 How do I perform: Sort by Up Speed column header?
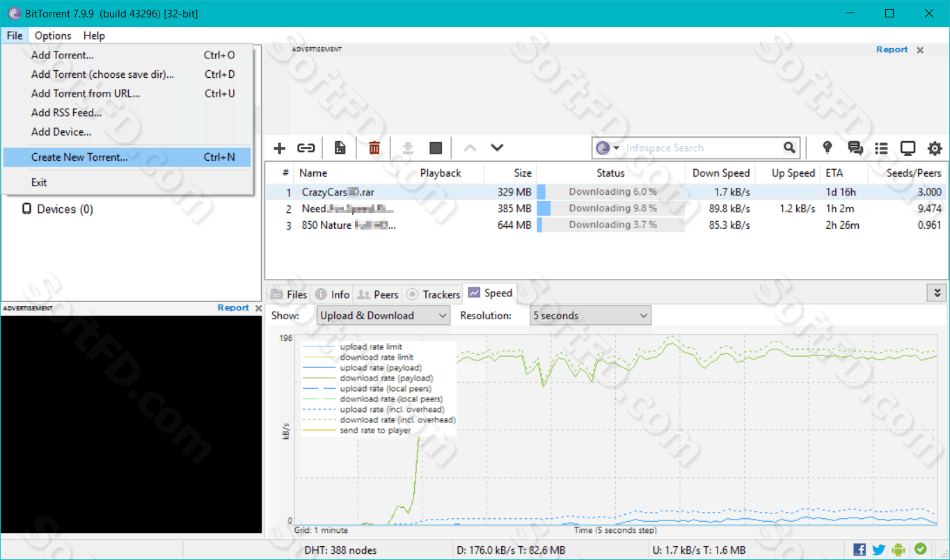coord(788,173)
